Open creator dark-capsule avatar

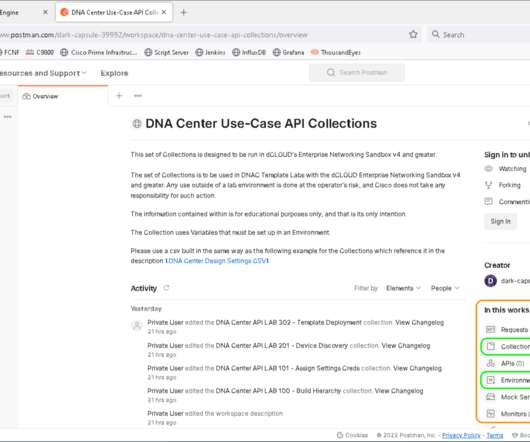(490, 281)
